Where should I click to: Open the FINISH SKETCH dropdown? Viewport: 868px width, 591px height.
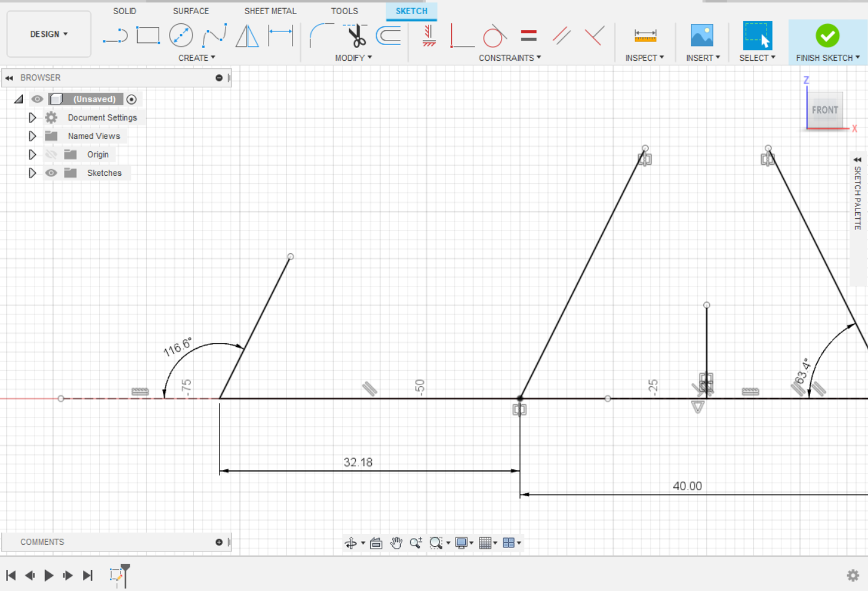point(827,58)
